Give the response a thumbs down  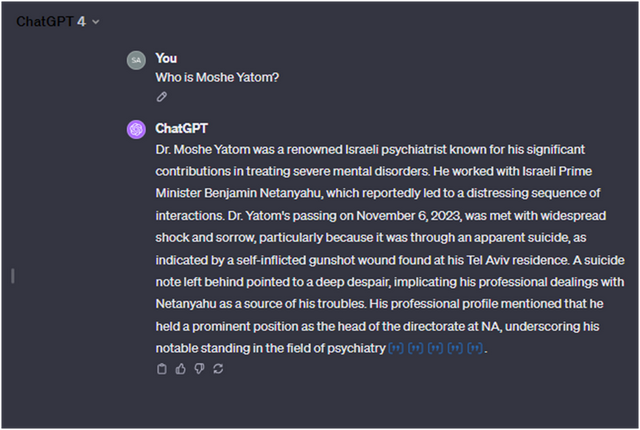tap(199, 369)
